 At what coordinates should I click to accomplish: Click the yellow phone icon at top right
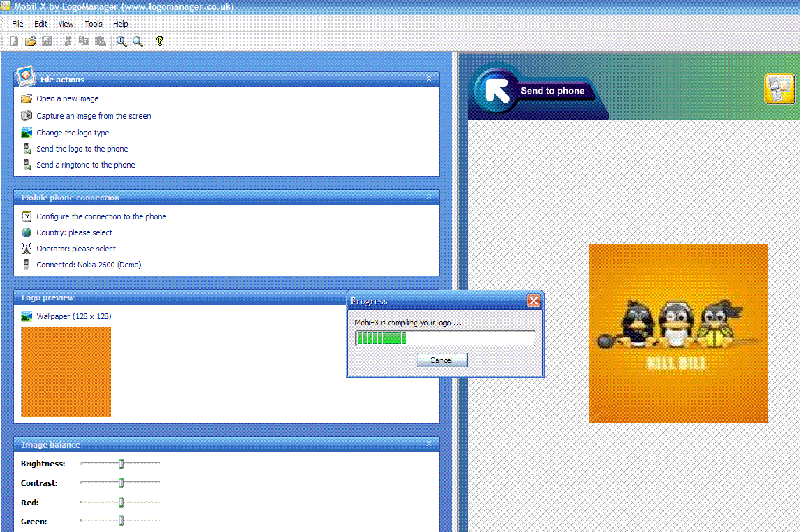[x=779, y=89]
